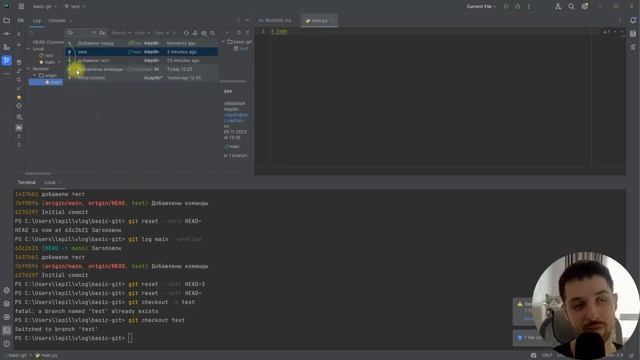Select the 'Moments ago' commit row
Image resolution: width=640 pixels, height=360 pixels.
142,43
